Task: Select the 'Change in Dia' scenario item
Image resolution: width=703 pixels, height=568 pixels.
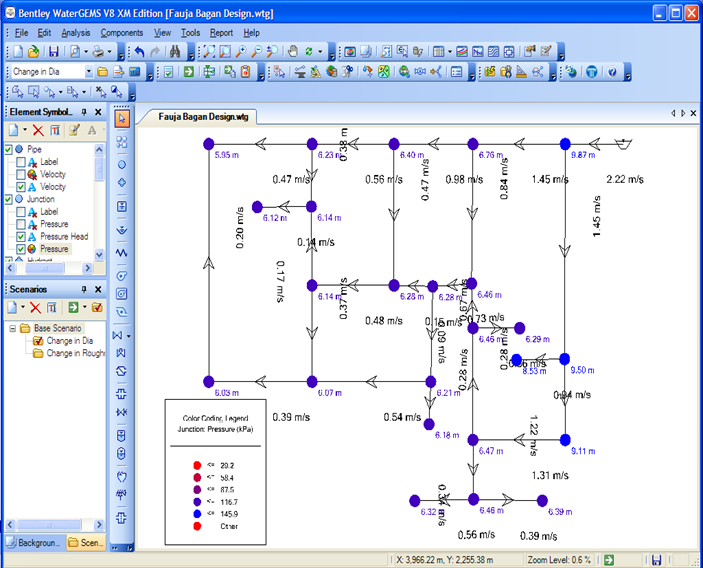Action: [x=71, y=341]
